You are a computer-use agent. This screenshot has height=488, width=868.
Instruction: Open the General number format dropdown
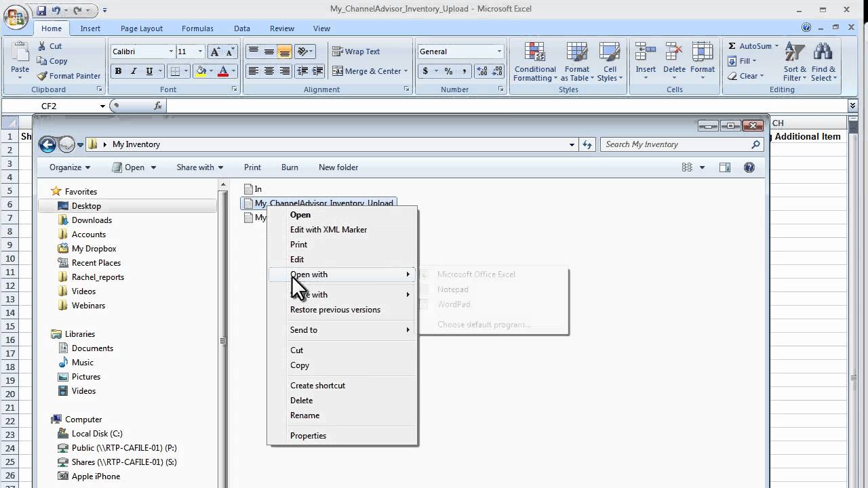pyautogui.click(x=499, y=52)
